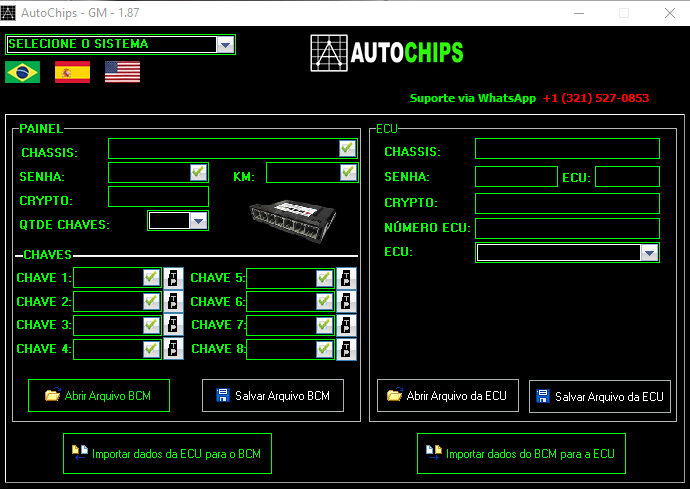Switch language with the Spain flag

(x=72, y=72)
